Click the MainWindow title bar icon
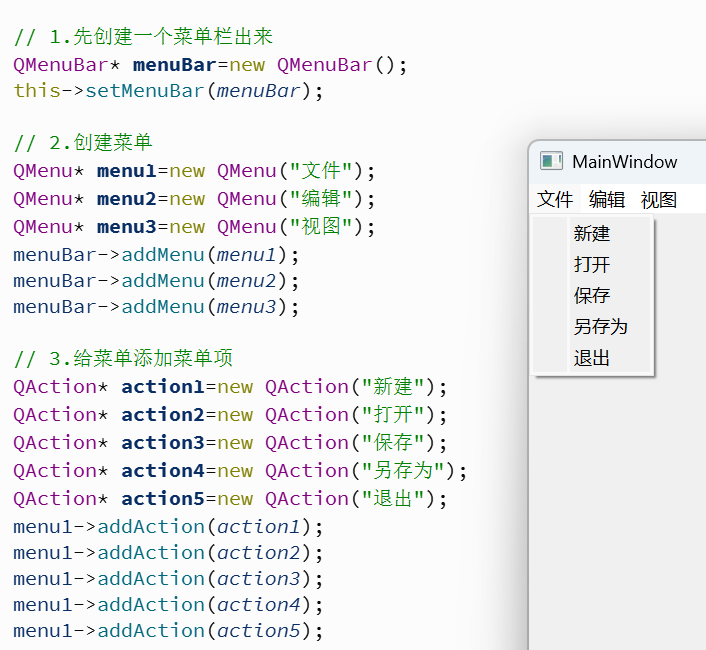 pyautogui.click(x=551, y=161)
